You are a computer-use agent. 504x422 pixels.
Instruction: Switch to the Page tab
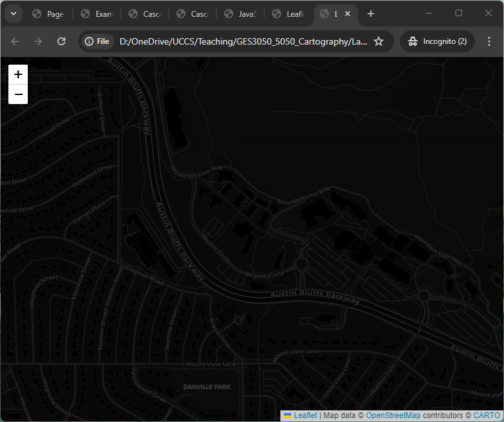(49, 14)
